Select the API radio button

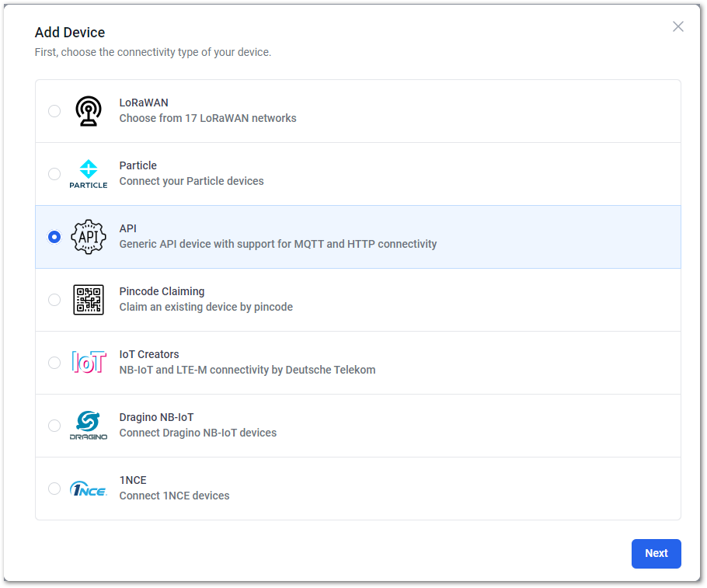tap(54, 237)
